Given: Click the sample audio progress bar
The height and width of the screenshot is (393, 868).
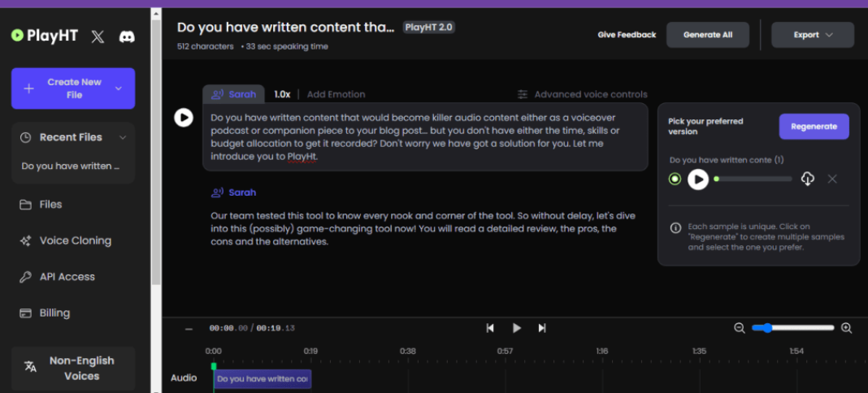Looking at the screenshot, I should click(754, 179).
